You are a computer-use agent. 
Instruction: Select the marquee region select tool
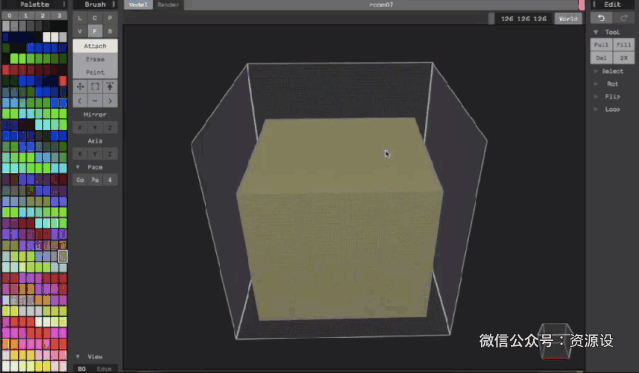(95, 86)
